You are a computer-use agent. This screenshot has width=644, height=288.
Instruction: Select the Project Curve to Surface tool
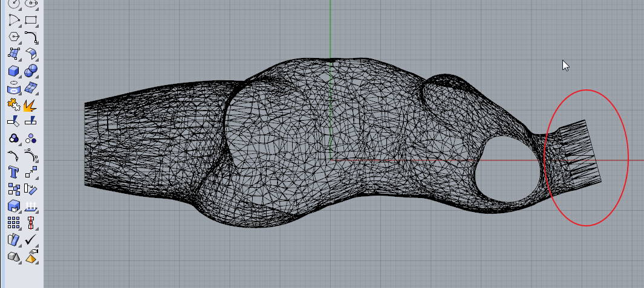pos(14,88)
